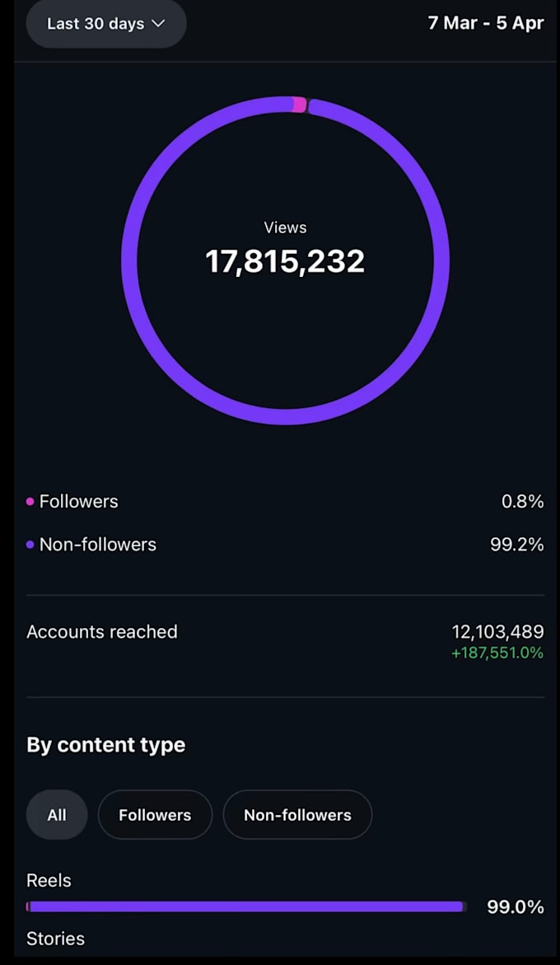Select the 7 Mar - 5 Apr date range
This screenshot has width=560, height=965.
pyautogui.click(x=486, y=23)
